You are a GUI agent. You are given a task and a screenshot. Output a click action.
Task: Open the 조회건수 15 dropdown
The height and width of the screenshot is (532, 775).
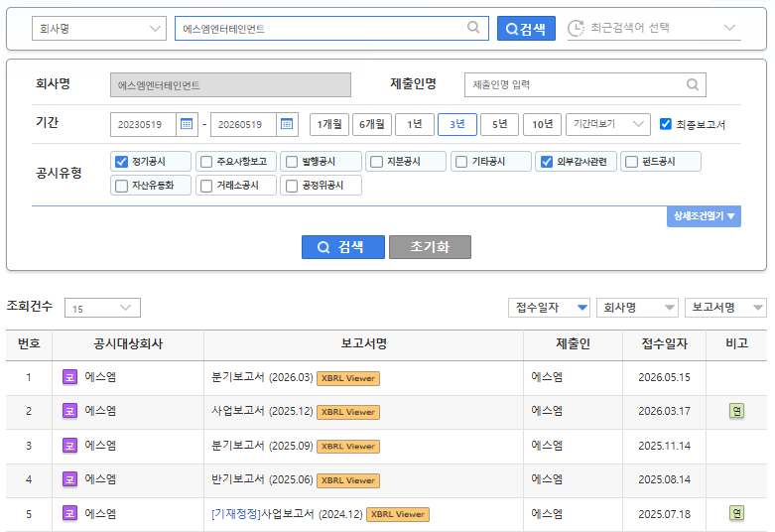[102, 308]
